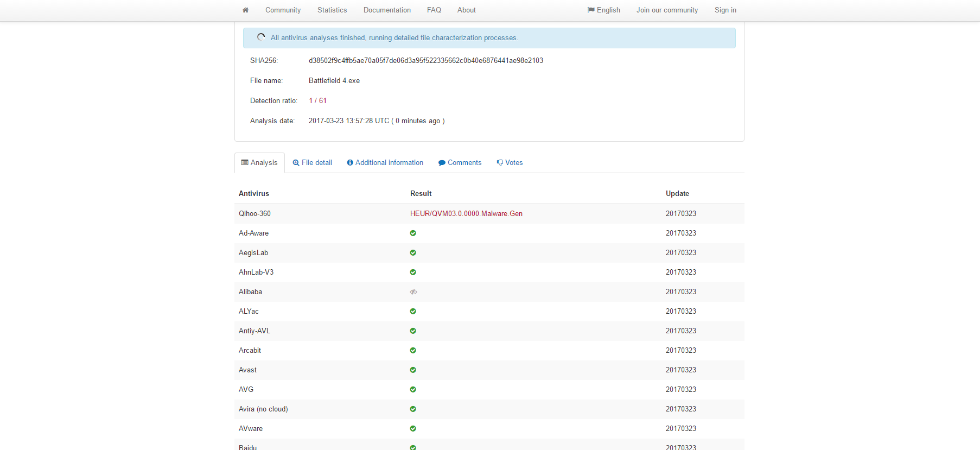Go to the home icon in navbar

click(245, 10)
